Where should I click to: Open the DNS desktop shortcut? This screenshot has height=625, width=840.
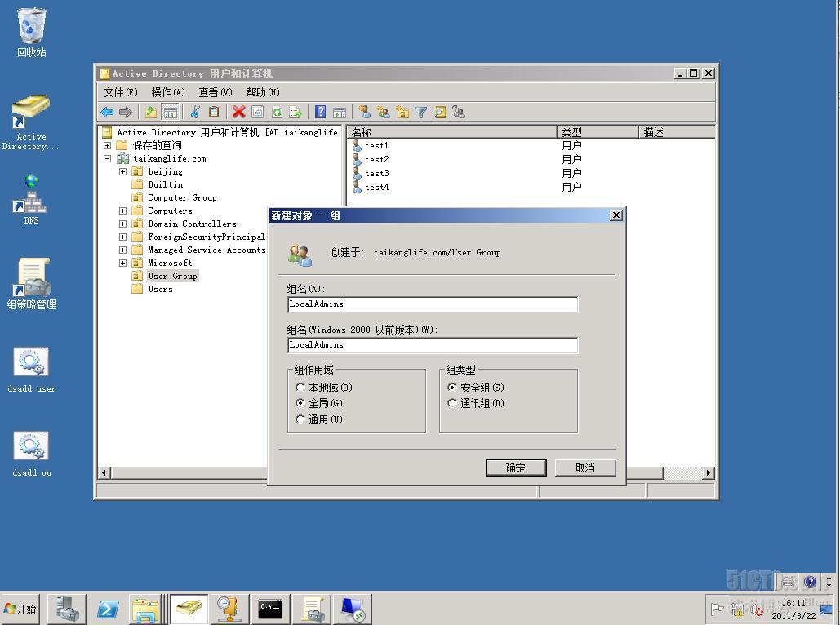tap(31, 199)
